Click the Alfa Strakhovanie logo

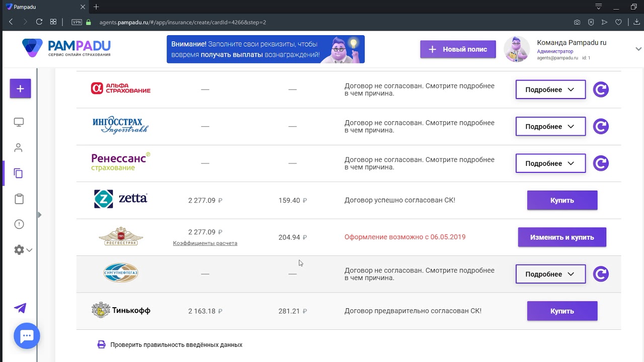point(121,88)
